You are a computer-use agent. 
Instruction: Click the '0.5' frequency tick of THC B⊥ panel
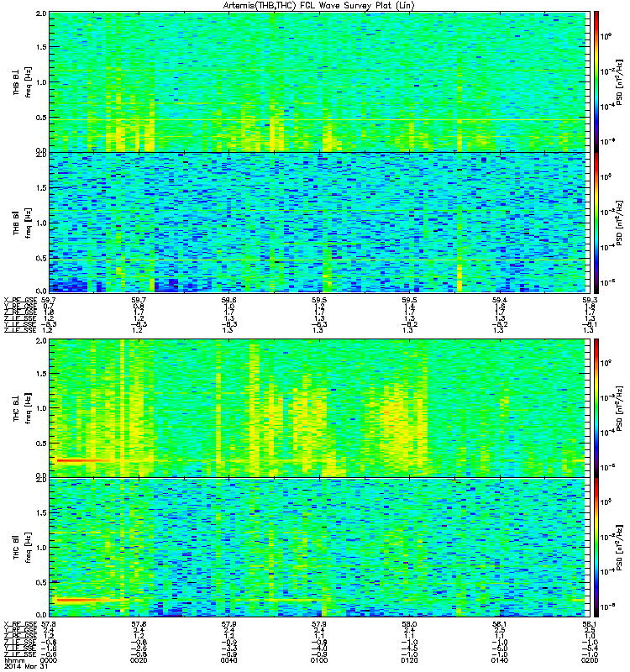[x=41, y=444]
